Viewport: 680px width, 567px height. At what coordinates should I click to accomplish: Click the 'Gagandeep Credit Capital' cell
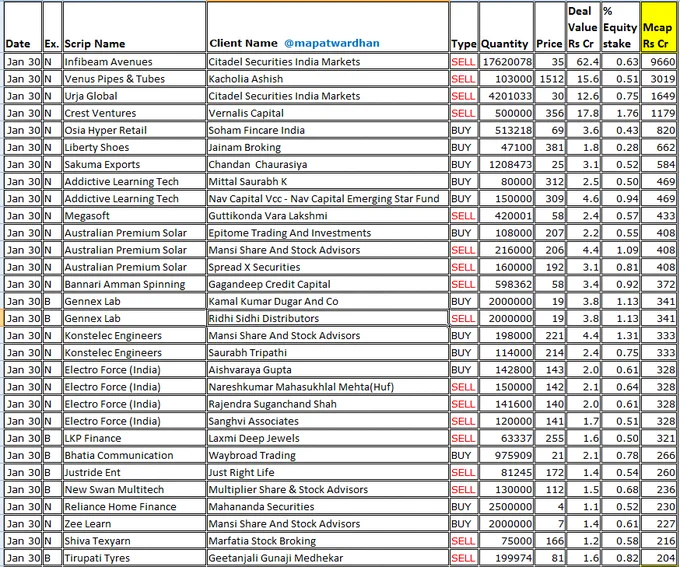[x=328, y=284]
